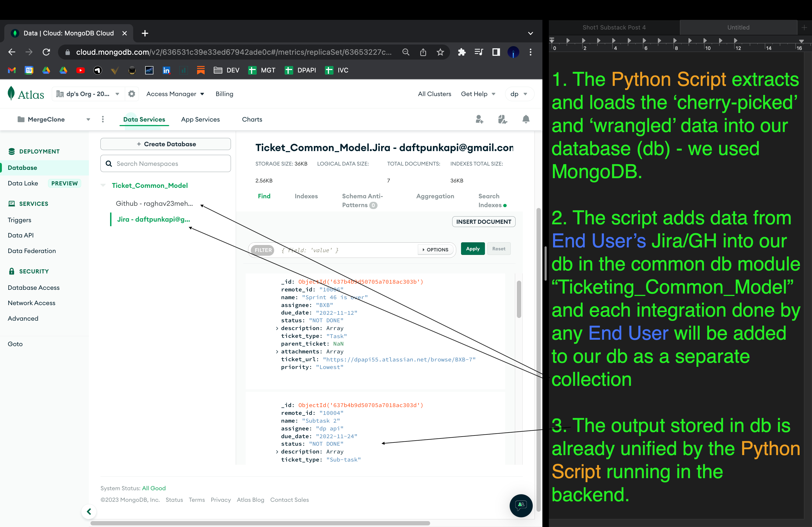Share this page via share icon
Viewport: 812px width, 527px height.
(x=423, y=52)
